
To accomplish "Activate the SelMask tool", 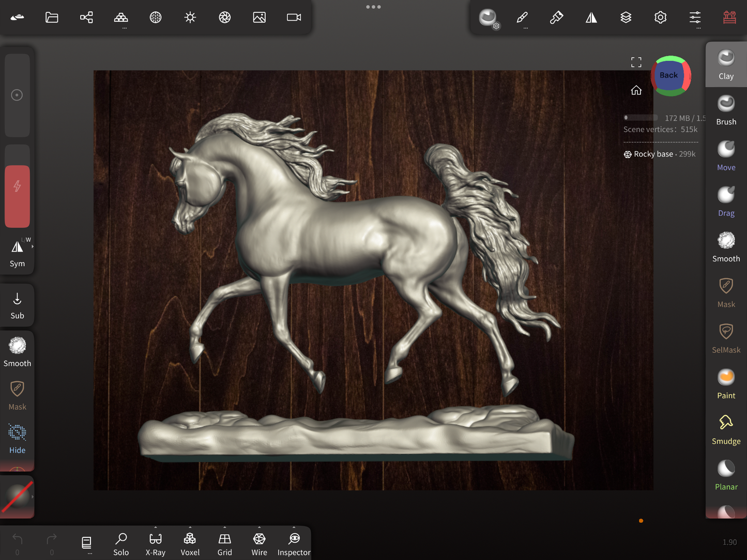I will [x=726, y=338].
